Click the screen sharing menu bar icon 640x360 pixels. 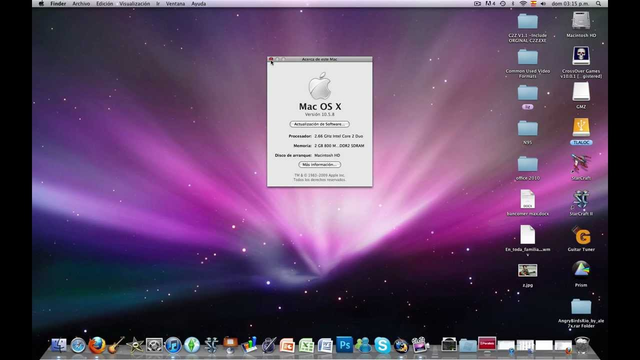pos(477,4)
